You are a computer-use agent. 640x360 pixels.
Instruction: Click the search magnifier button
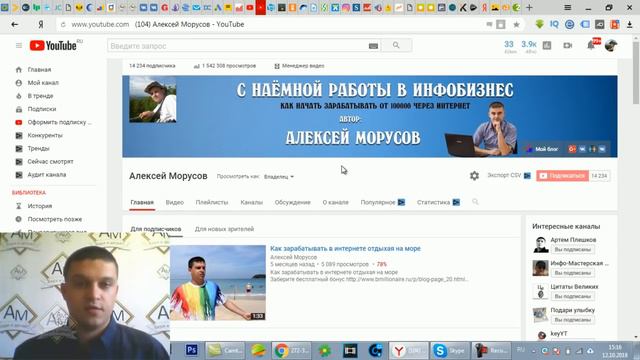coord(396,45)
